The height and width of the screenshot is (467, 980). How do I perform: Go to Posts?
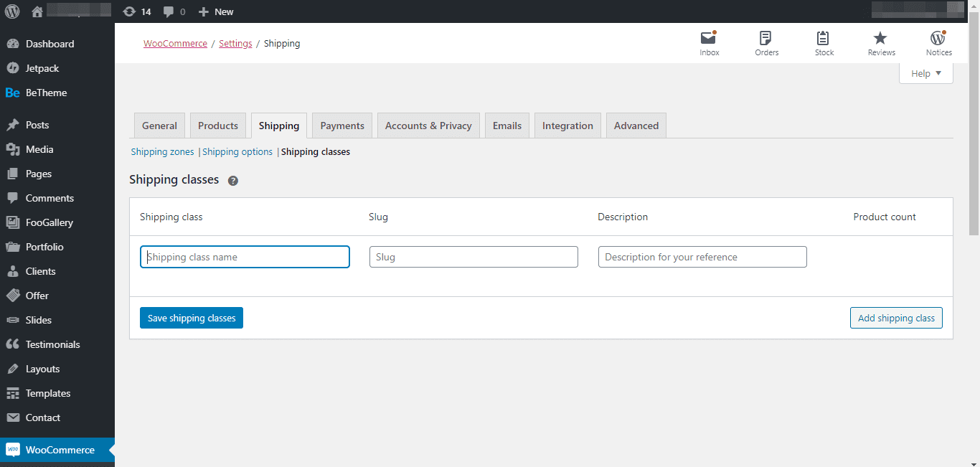pos(57,125)
